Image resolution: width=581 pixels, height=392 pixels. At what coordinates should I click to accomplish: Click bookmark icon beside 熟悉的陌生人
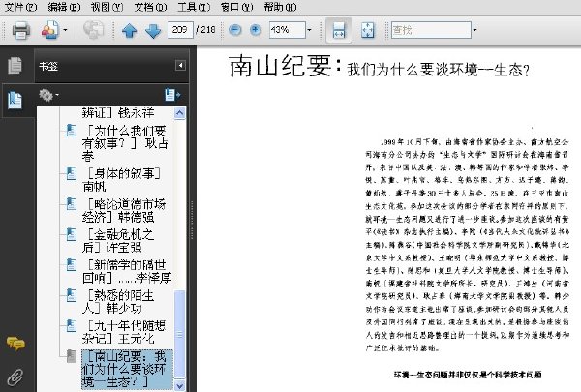pos(71,295)
